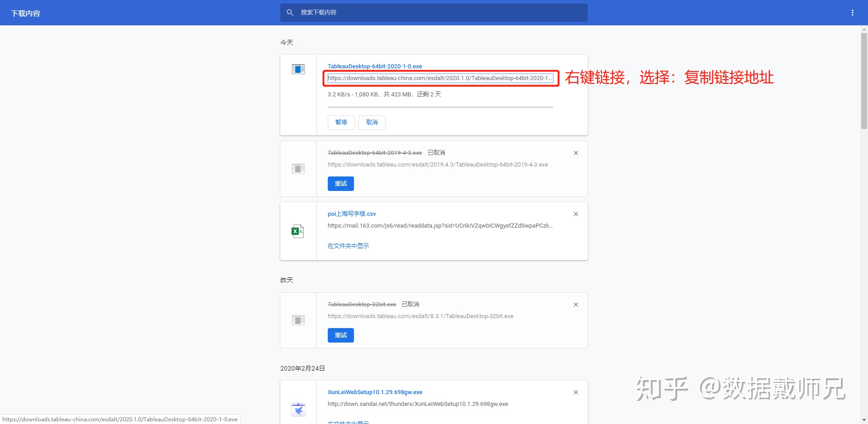Remove XunLeiWebSetup10.1.29.698gw.exe from the list

pyautogui.click(x=576, y=392)
